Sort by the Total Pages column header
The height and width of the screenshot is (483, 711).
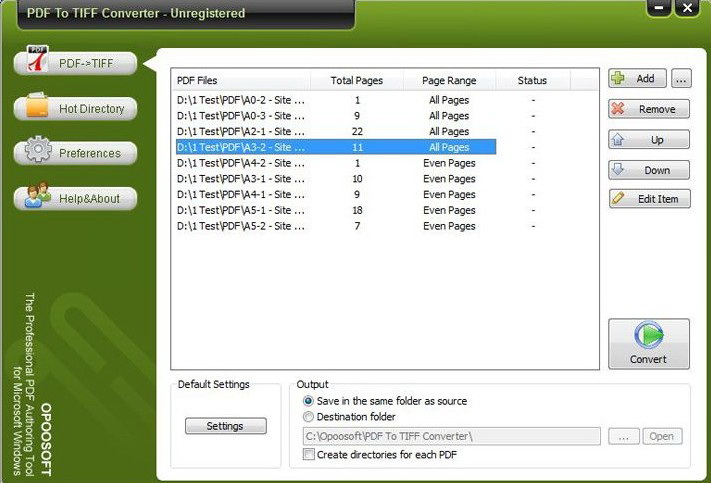coord(356,80)
